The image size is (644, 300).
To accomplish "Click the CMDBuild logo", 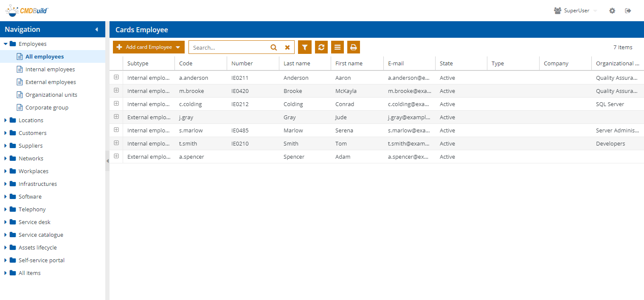I will 25,10.
